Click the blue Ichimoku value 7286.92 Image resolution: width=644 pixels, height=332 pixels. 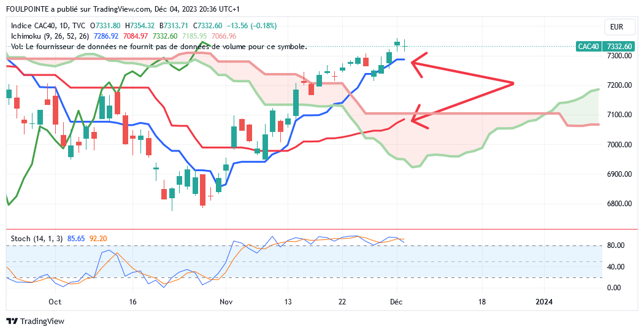coord(104,36)
